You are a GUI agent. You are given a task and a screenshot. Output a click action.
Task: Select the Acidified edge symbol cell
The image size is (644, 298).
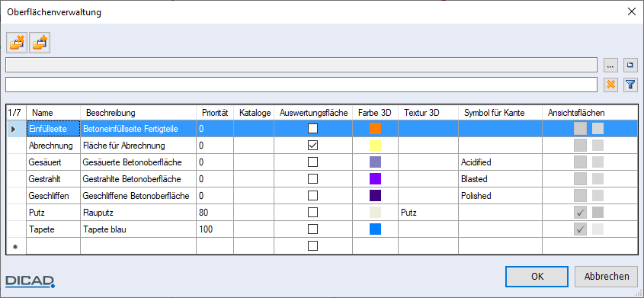500,162
